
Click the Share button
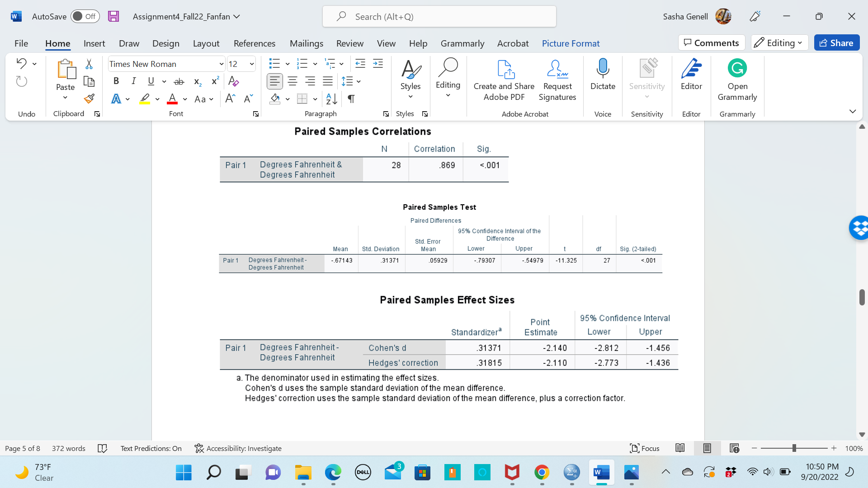[836, 43]
